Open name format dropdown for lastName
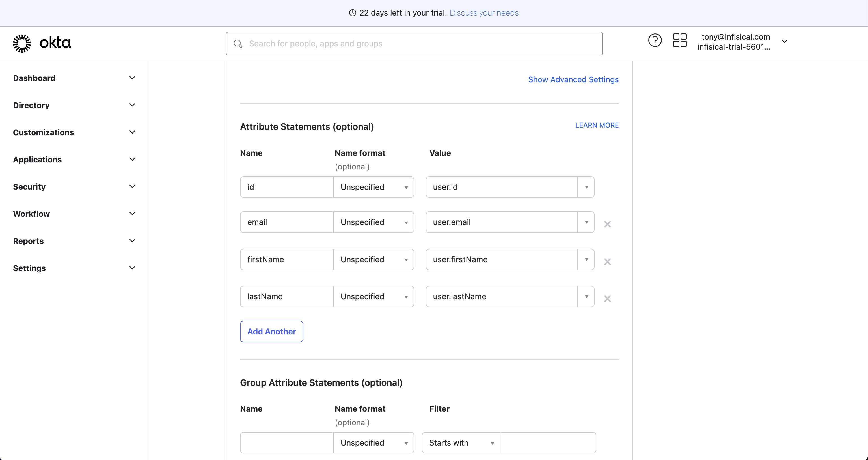The height and width of the screenshot is (460, 868). click(374, 296)
